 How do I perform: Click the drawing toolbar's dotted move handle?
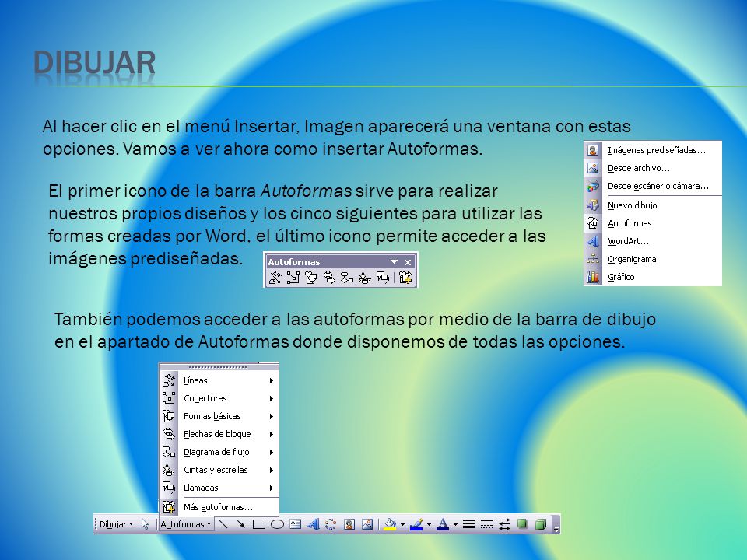(96, 524)
